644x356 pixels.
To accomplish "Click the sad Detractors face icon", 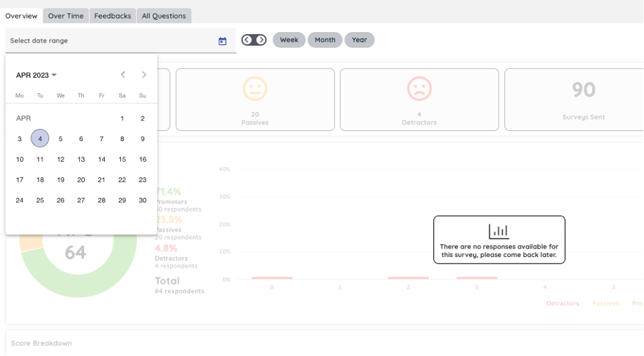I will (x=419, y=89).
